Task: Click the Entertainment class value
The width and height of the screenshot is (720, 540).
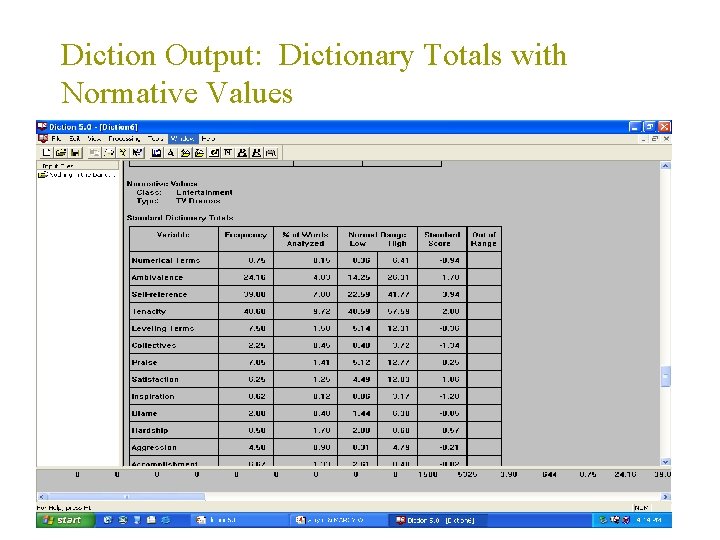Action: [204, 192]
